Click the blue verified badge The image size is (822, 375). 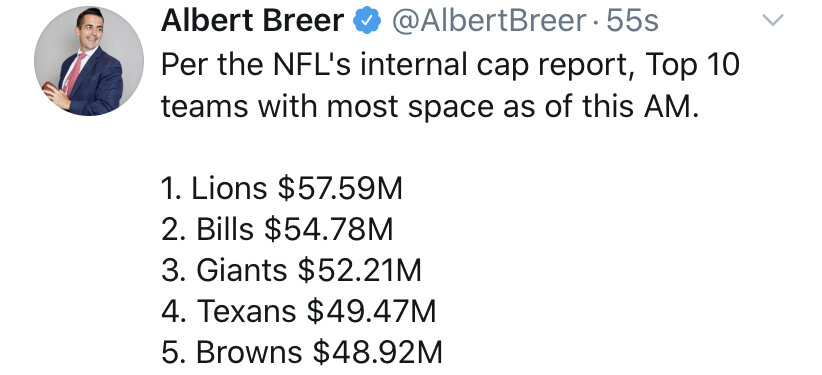pos(366,21)
